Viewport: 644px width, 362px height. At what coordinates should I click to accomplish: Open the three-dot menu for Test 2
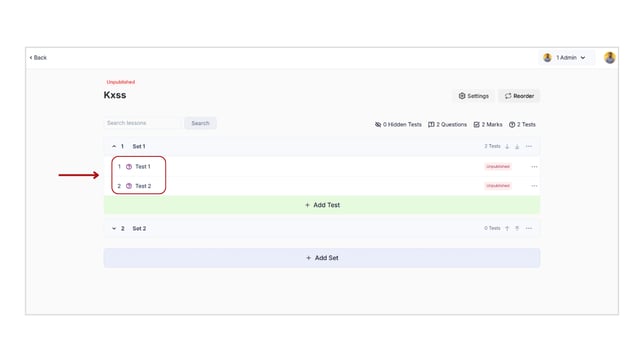pyautogui.click(x=534, y=186)
